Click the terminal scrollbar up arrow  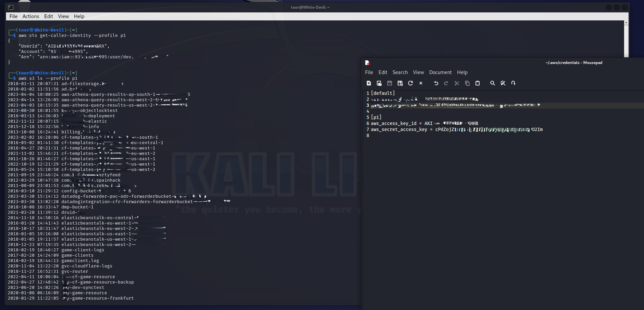[626, 22]
